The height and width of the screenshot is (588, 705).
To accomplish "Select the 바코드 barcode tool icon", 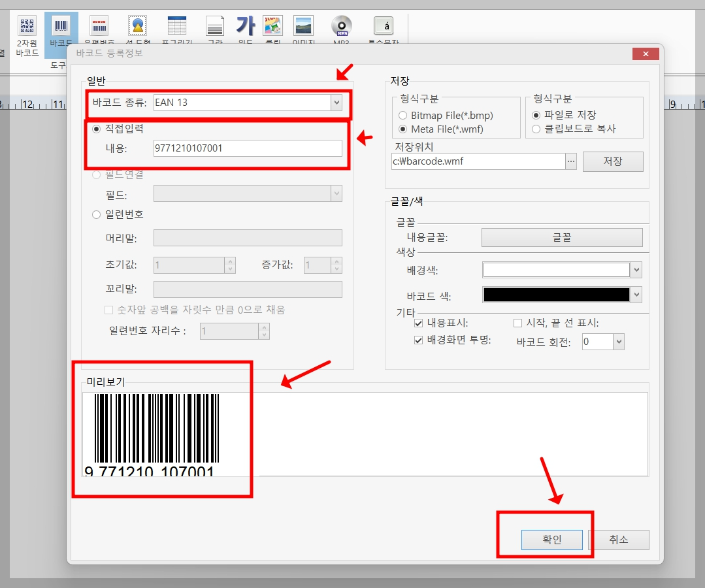I will (x=61, y=25).
